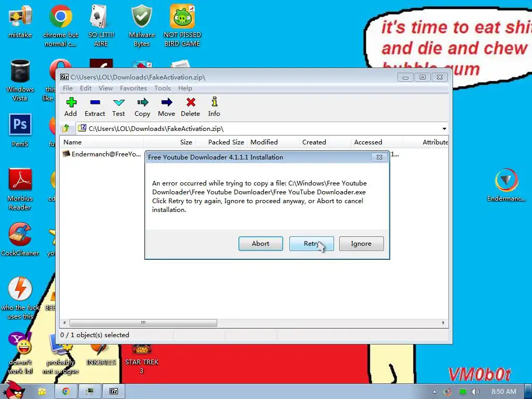This screenshot has height=399, width=532.
Task: Select the Malware Bytes desktop icon
Action: click(142, 26)
